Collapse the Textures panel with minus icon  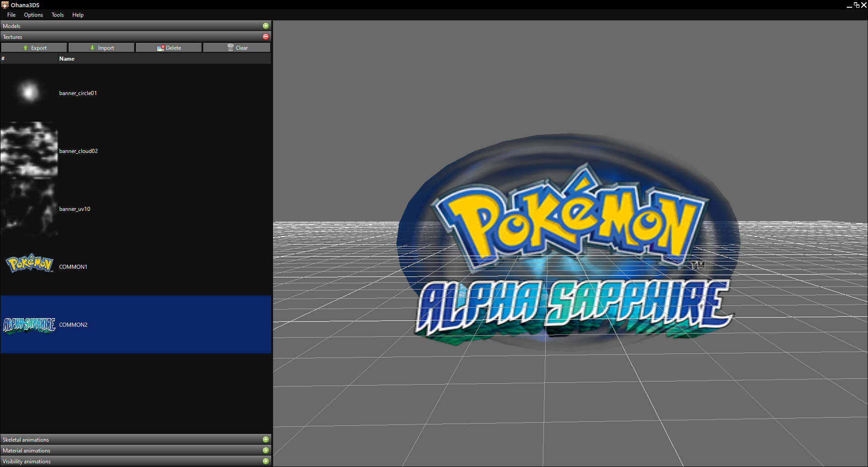coord(266,37)
